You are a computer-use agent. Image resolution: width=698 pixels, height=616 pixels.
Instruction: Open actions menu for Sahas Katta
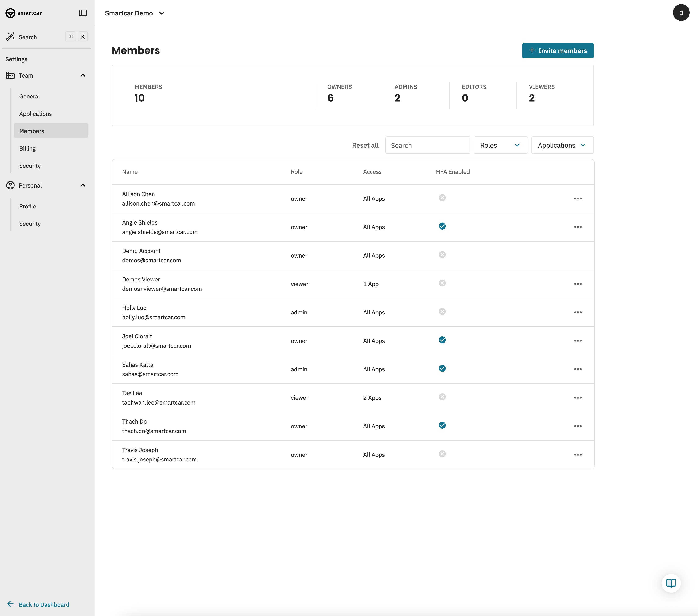pyautogui.click(x=578, y=369)
